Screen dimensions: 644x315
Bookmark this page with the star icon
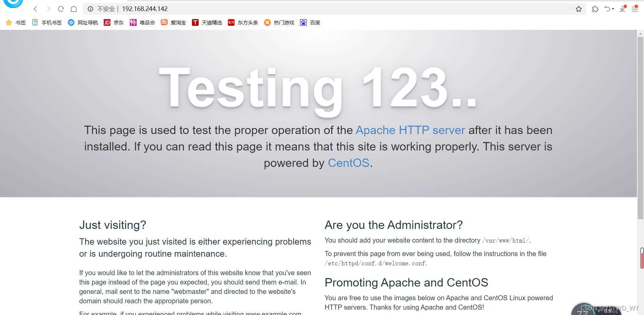[579, 9]
